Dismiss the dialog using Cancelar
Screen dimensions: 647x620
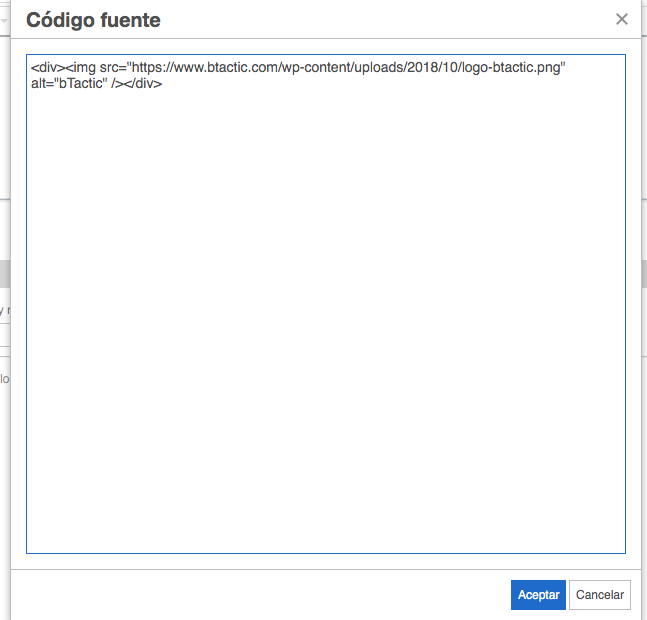click(x=600, y=594)
